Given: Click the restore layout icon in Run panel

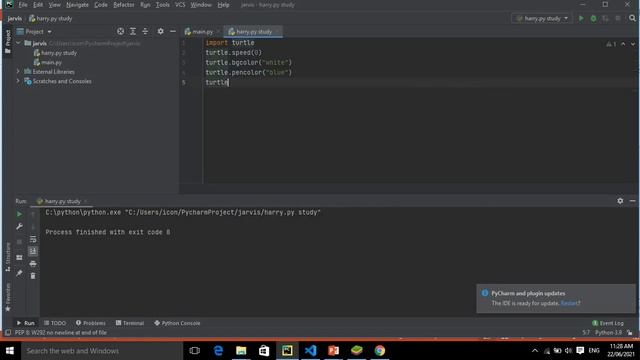Looking at the screenshot, I should click(x=19, y=258).
